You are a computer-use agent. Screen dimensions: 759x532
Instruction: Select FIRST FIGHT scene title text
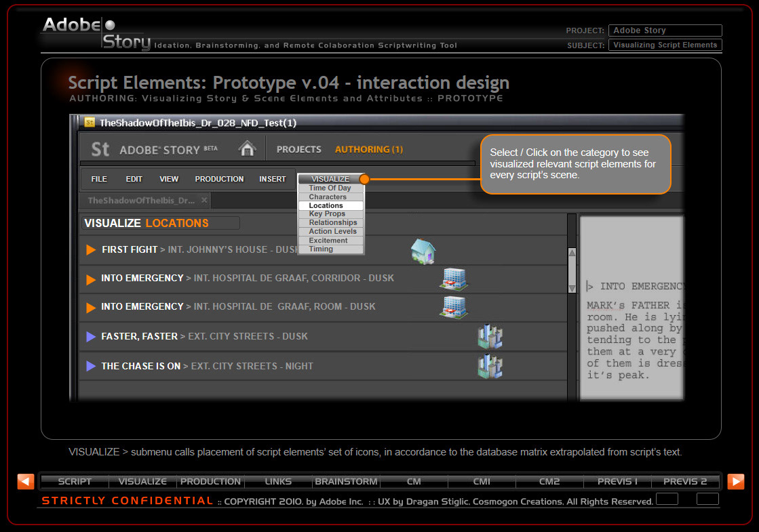coord(130,249)
